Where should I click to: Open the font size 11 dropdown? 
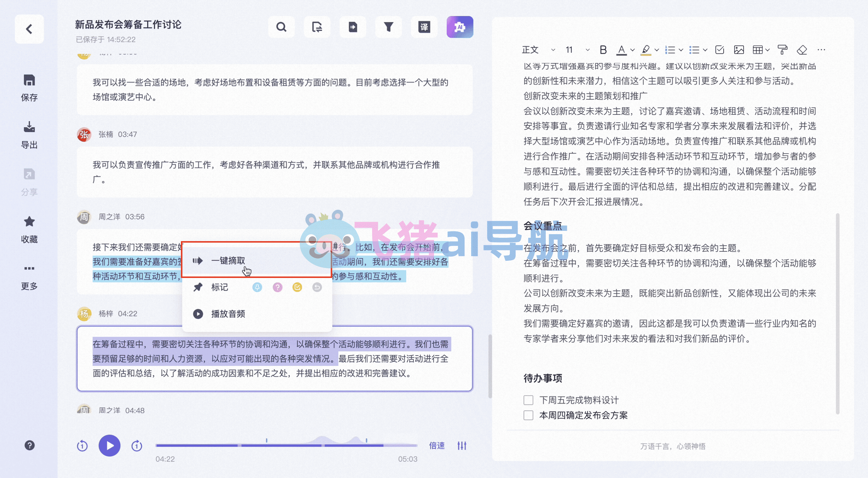click(x=577, y=50)
